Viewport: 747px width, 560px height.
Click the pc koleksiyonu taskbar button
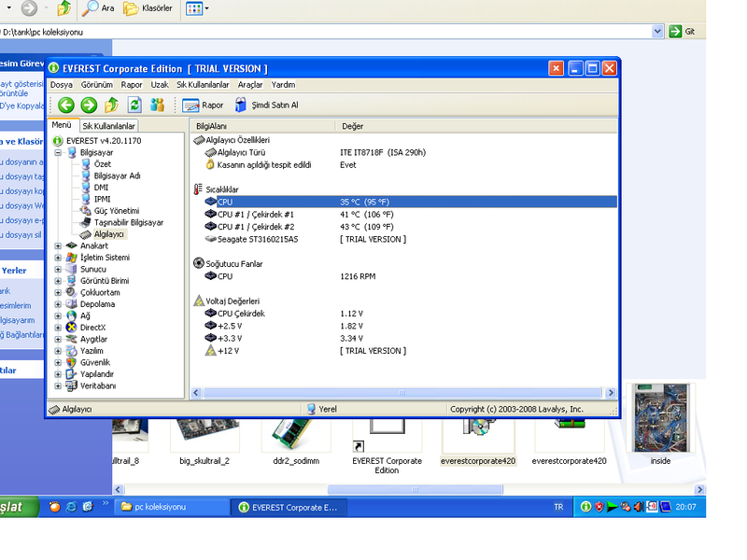173,507
